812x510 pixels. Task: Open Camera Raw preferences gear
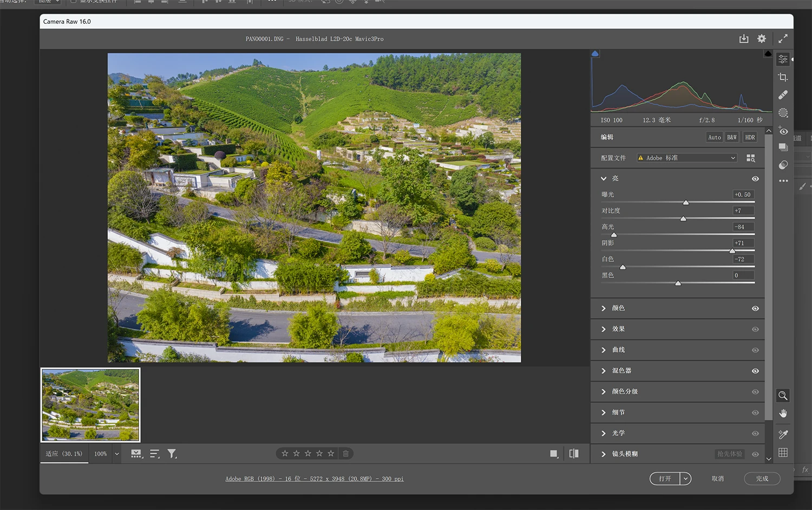pyautogui.click(x=762, y=39)
